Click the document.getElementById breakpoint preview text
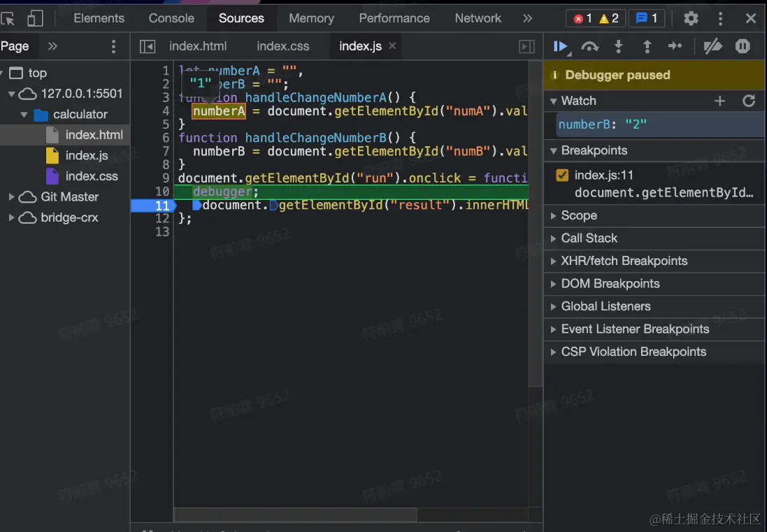This screenshot has width=767, height=532. [664, 193]
